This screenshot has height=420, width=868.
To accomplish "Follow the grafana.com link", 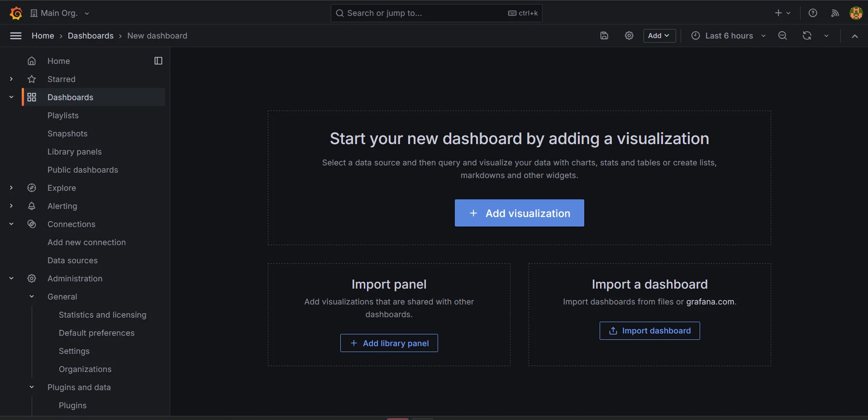I will tap(710, 302).
